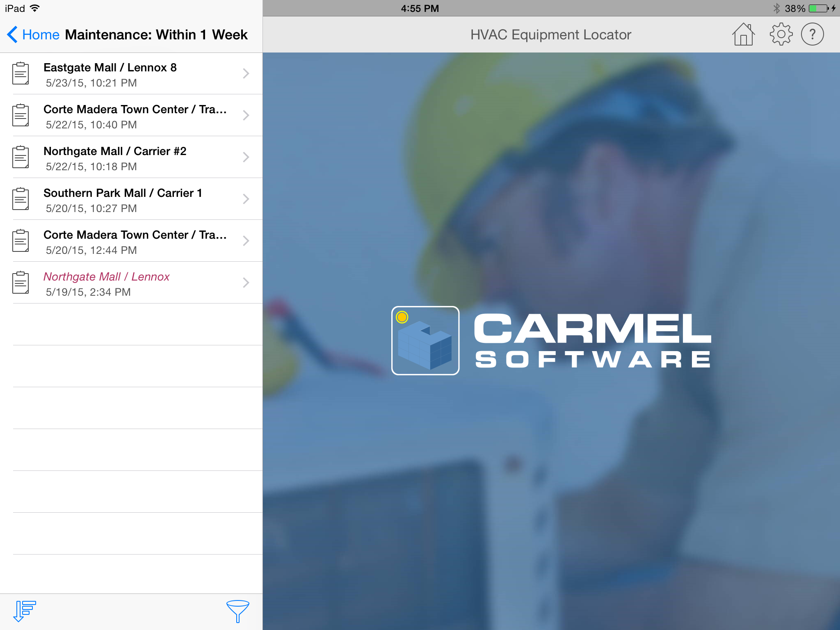Tap the sort list icon
Image resolution: width=840 pixels, height=630 pixels.
pyautogui.click(x=25, y=611)
